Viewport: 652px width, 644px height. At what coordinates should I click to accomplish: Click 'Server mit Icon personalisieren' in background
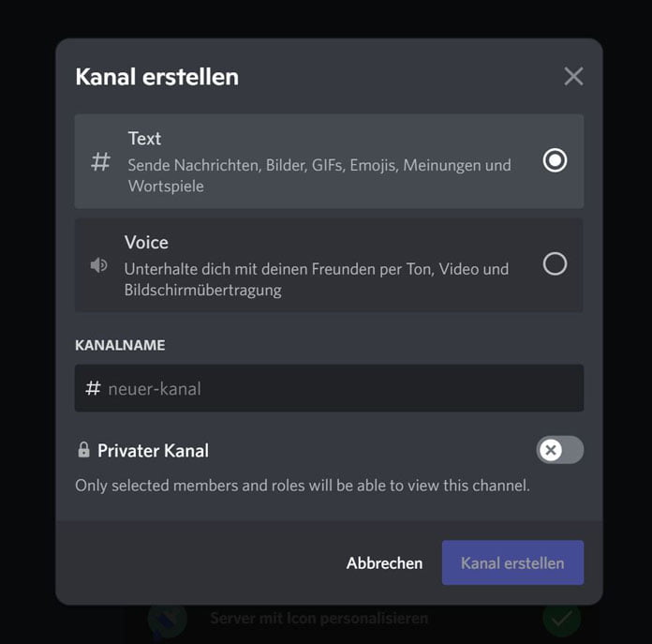[319, 619]
